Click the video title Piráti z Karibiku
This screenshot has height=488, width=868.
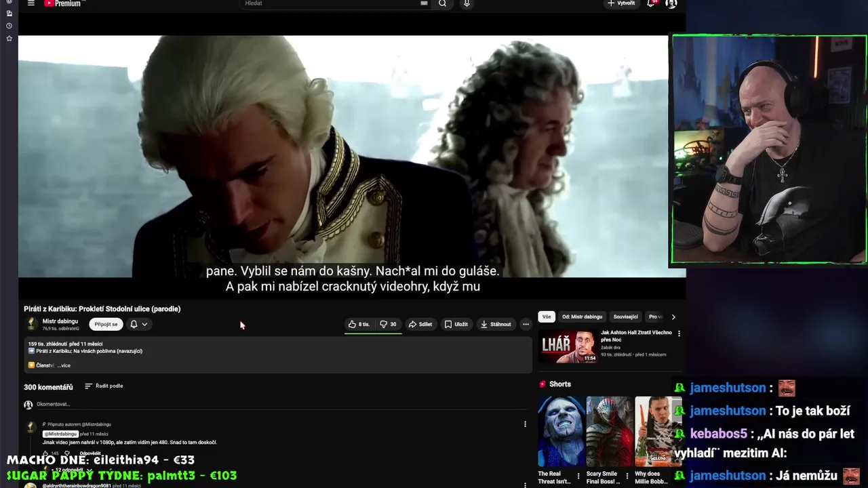(x=102, y=308)
